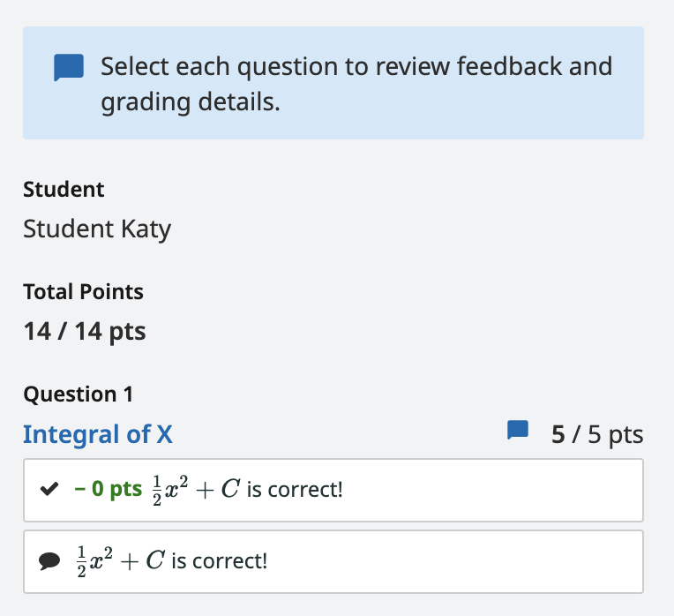
Task: Select the Student Katy name
Action: [x=97, y=229]
